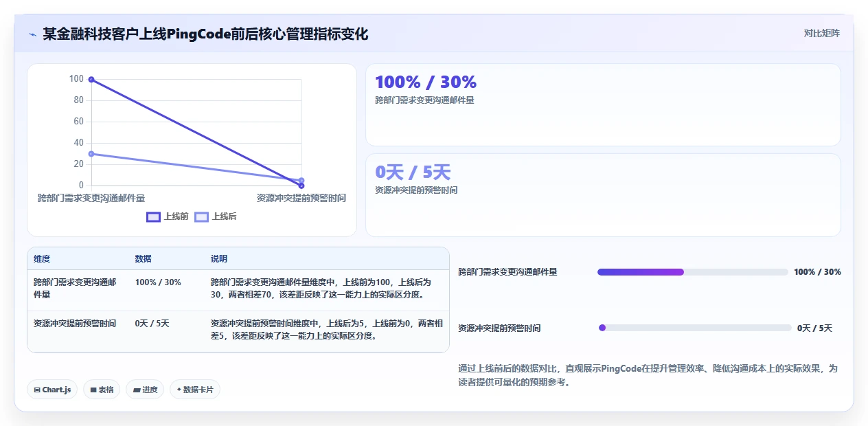The width and height of the screenshot is (868, 426).
Task: Click the 跨部门需求变更沟通邮件量 progress bar
Action: coord(693,272)
